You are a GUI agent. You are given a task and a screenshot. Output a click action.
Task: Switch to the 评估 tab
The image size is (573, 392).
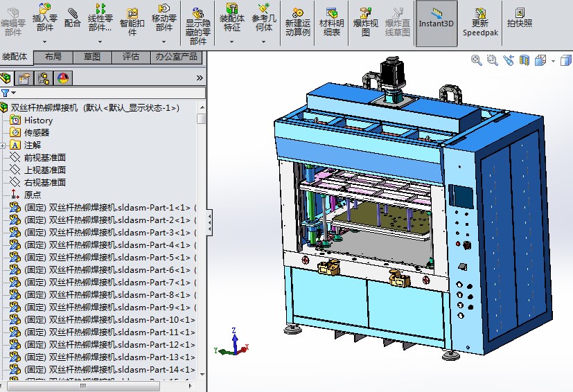[131, 57]
